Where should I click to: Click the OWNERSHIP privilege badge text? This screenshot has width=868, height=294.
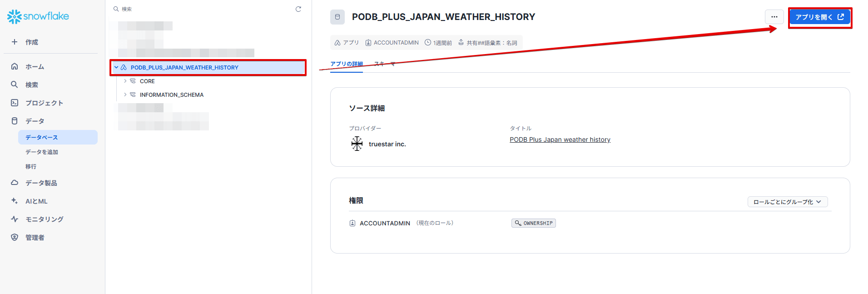point(538,223)
